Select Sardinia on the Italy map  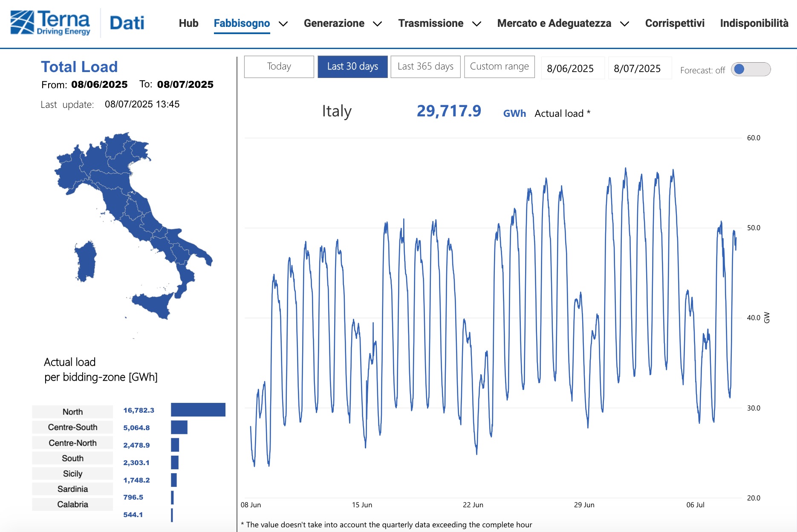point(85,262)
